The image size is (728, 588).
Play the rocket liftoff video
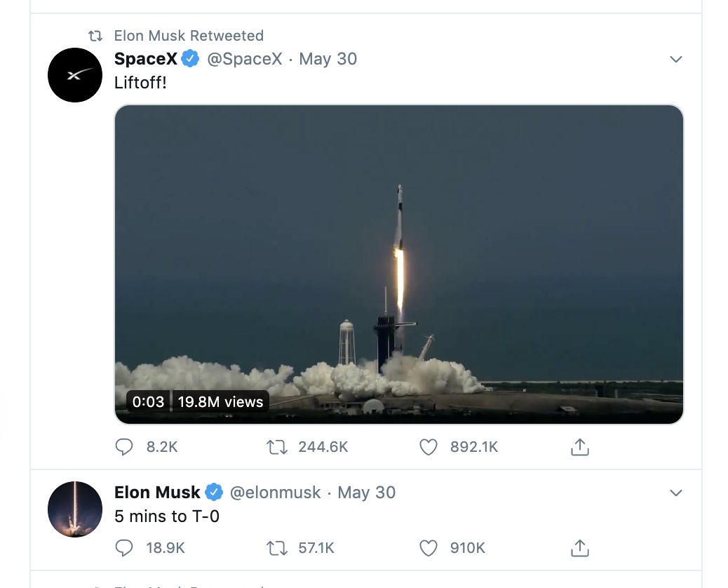pyautogui.click(x=398, y=265)
